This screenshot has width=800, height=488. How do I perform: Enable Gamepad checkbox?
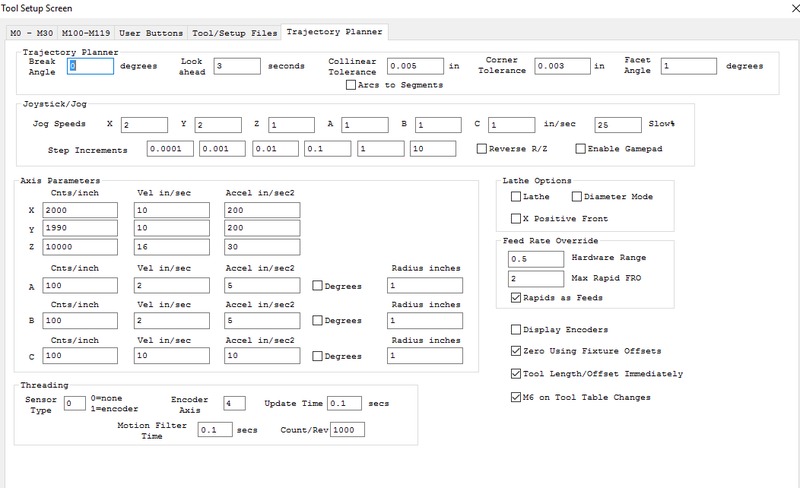pos(581,149)
